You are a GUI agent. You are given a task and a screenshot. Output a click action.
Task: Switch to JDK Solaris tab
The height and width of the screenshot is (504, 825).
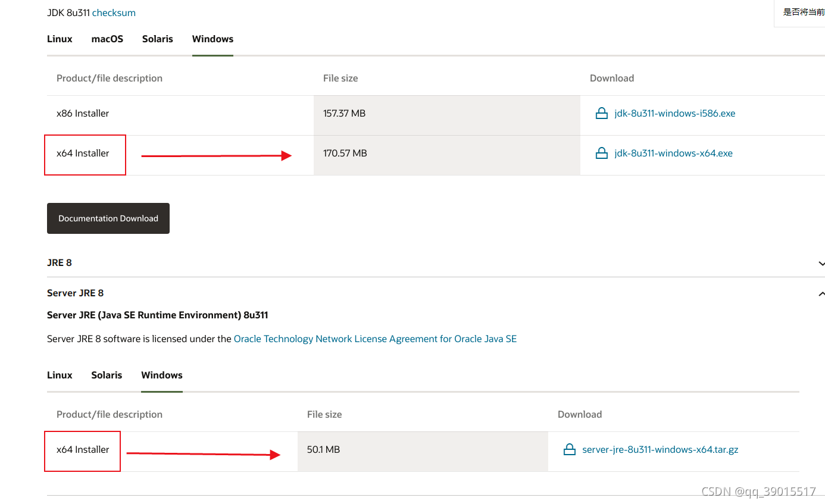pos(158,39)
